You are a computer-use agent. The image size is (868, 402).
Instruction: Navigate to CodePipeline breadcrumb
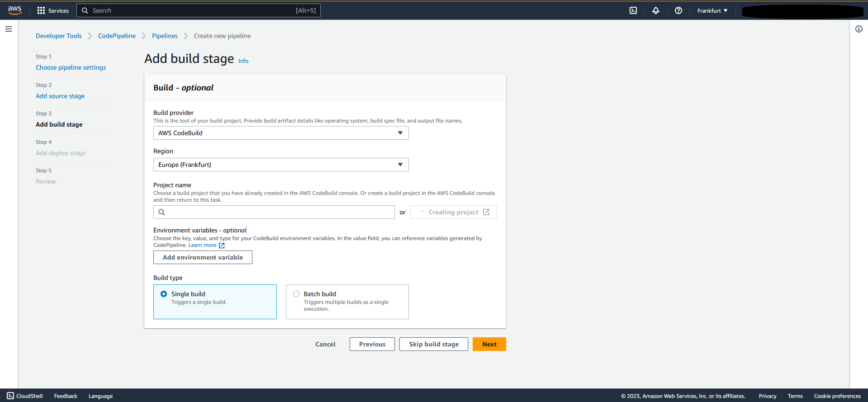[117, 36]
